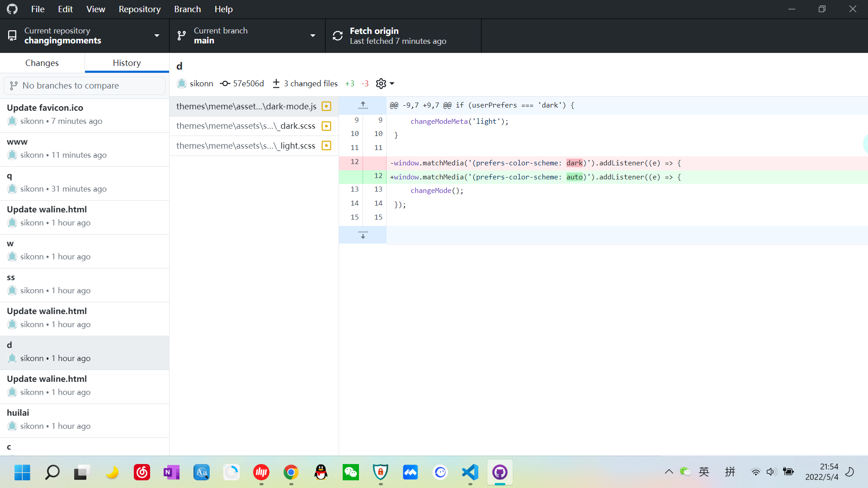Select the Update favicon.ico commit
Viewport: 868px width, 488px height.
click(85, 114)
